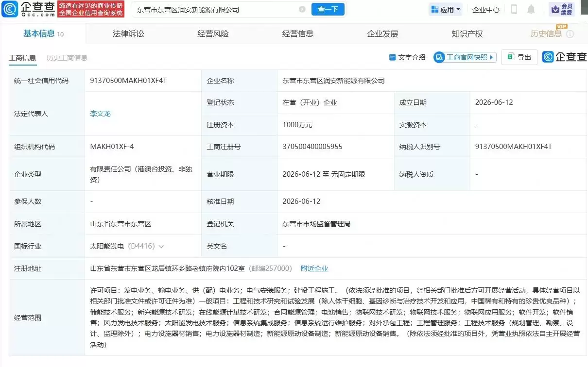Click the organization code MAKH01XF-4
The width and height of the screenshot is (588, 367).
point(112,147)
